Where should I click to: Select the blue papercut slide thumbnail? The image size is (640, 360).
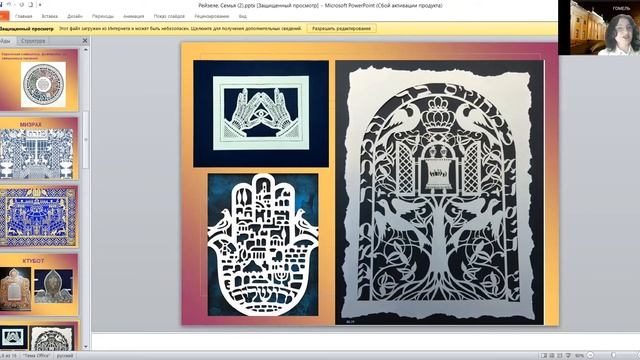(x=39, y=216)
